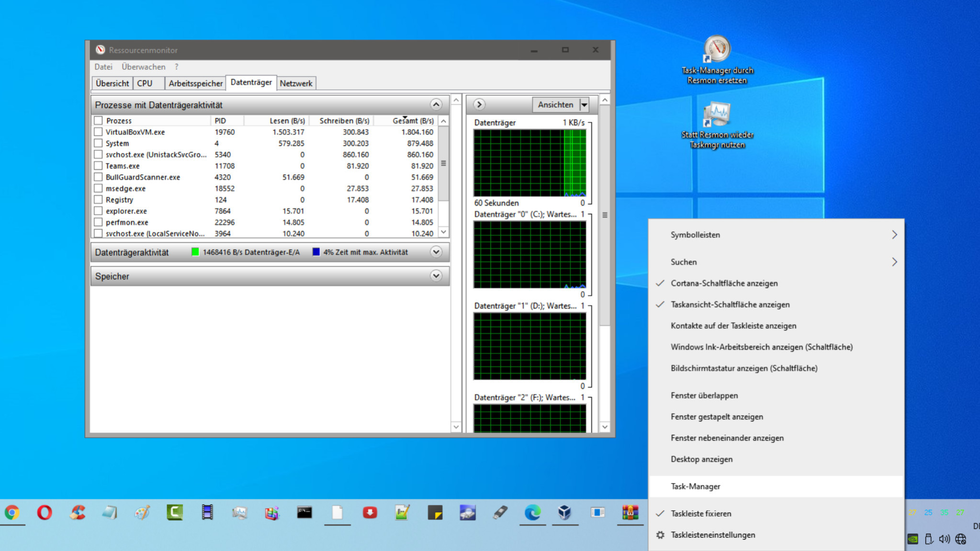Image resolution: width=980 pixels, height=551 pixels.
Task: Click the process list scrollbar down arrow
Action: [x=443, y=232]
